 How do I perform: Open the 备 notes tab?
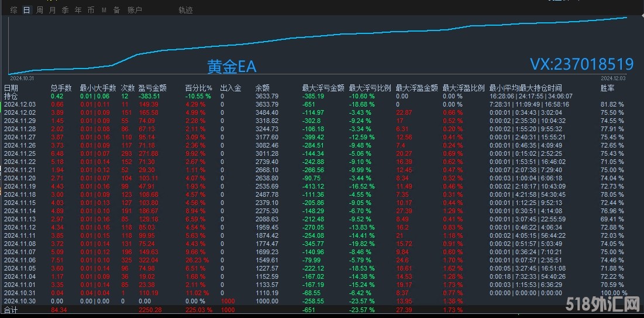pyautogui.click(x=116, y=10)
